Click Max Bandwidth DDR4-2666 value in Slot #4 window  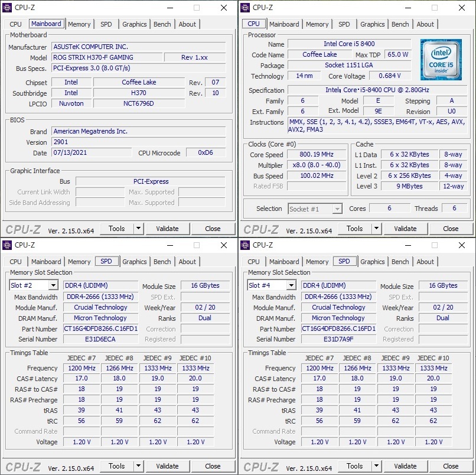pos(338,297)
